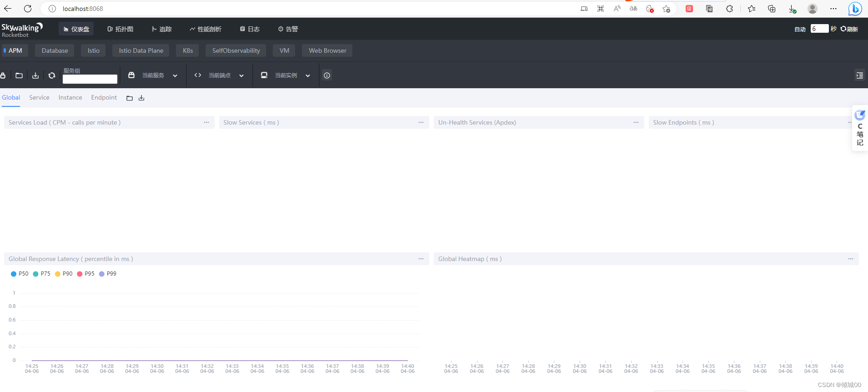Open Global Response Latency options menu
The width and height of the screenshot is (868, 392).
pos(421,259)
